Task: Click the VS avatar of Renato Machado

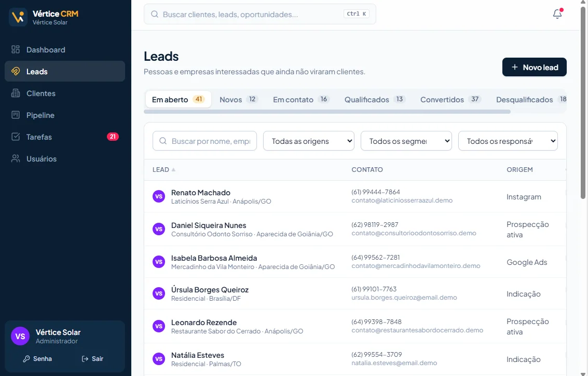Action: point(159,196)
